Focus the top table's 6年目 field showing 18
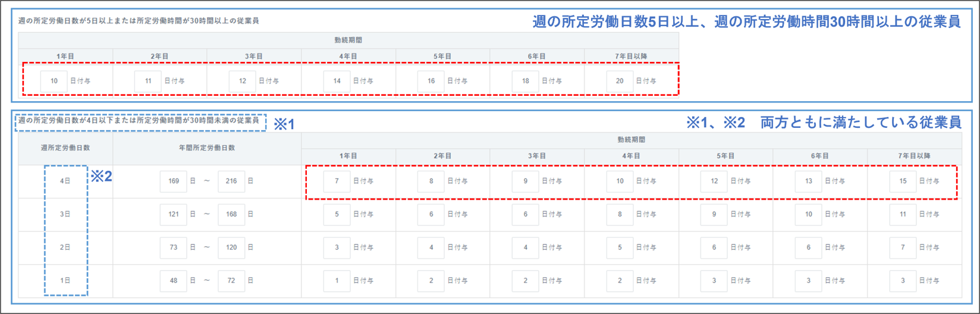980x314 pixels. pyautogui.click(x=526, y=81)
